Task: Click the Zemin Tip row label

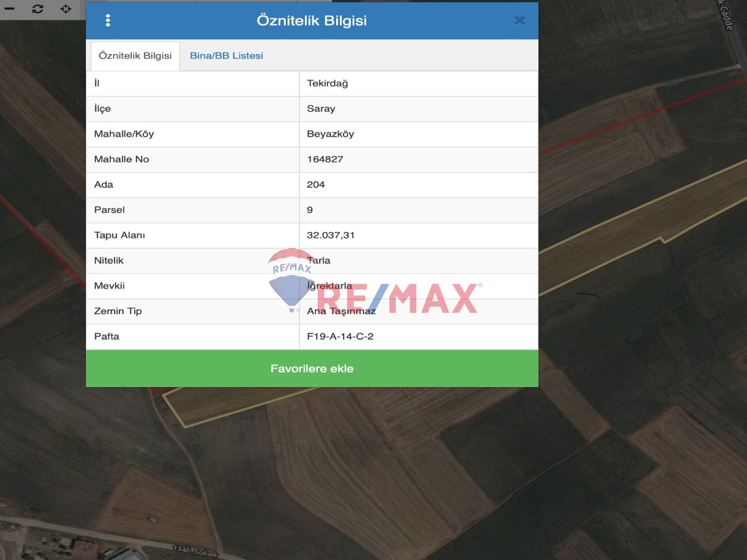Action: point(118,311)
